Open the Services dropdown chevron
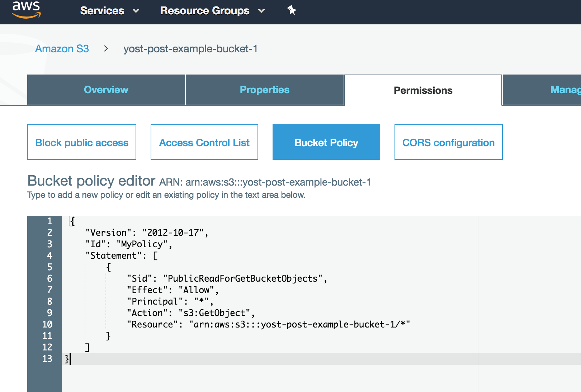The height and width of the screenshot is (392, 581). point(136,11)
